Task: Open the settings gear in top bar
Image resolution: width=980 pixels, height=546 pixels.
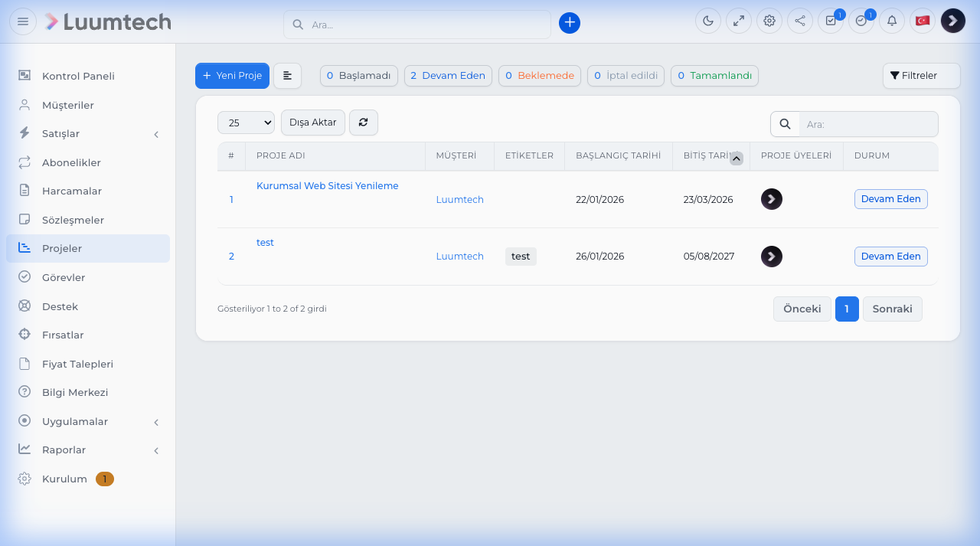Action: (x=769, y=21)
